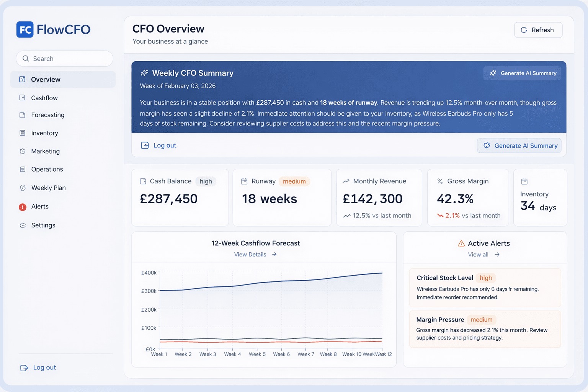
Task: Click the light Generate AI Summary button
Action: tap(519, 145)
